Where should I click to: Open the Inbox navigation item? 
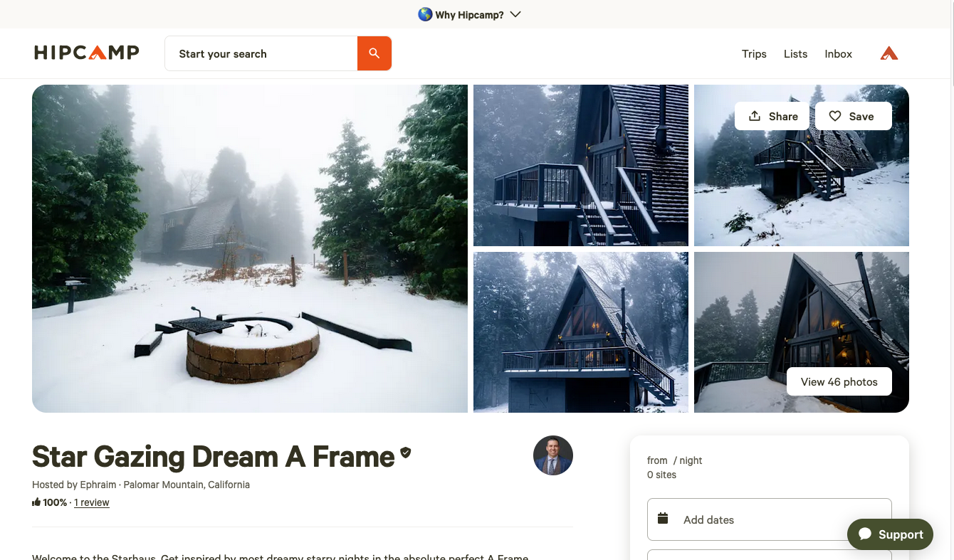[838, 53]
